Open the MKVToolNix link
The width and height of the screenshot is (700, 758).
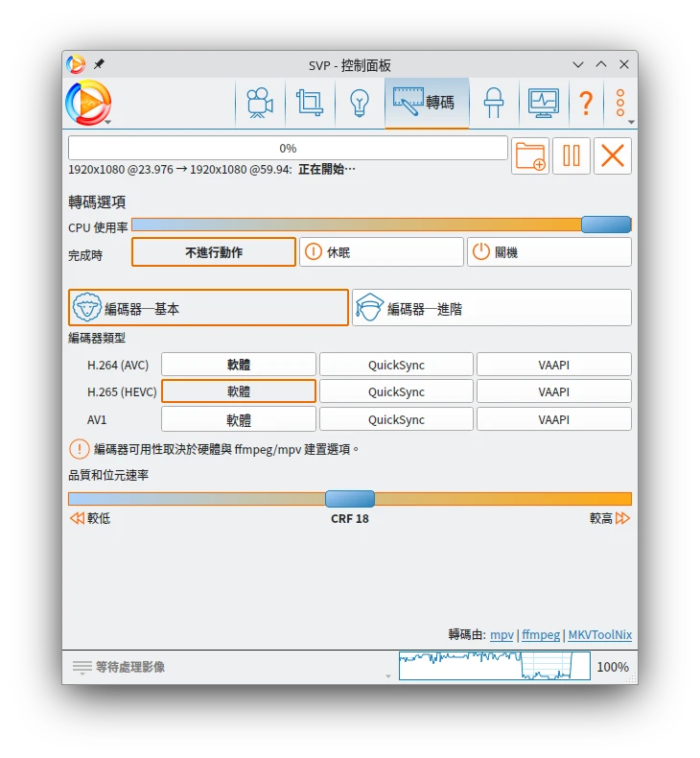(599, 635)
